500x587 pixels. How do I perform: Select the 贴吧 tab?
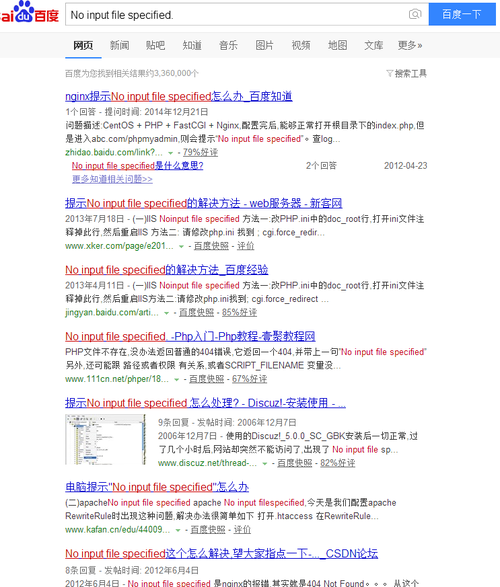[x=155, y=45]
